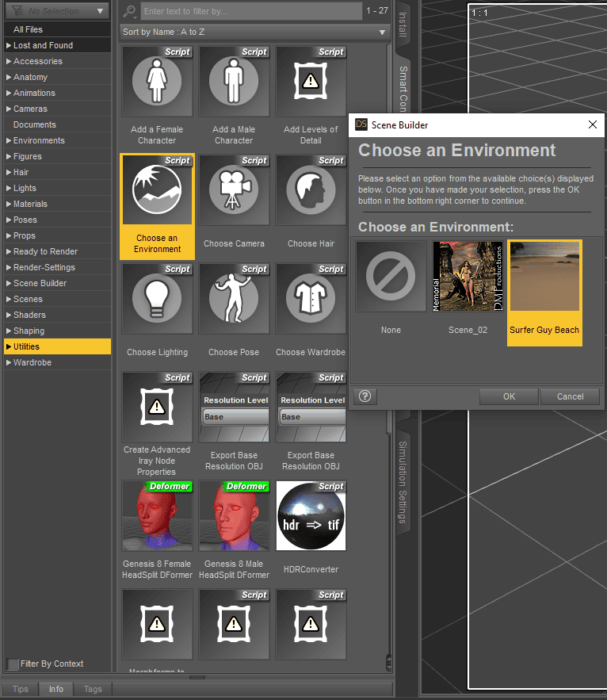Close the Scene Builder dialog

click(x=592, y=124)
